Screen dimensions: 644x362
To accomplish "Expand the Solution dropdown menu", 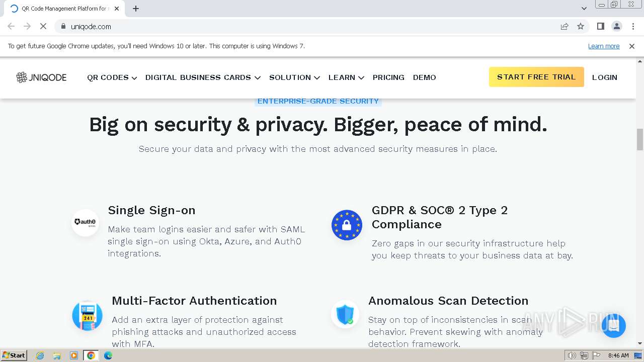I will click(x=294, y=77).
